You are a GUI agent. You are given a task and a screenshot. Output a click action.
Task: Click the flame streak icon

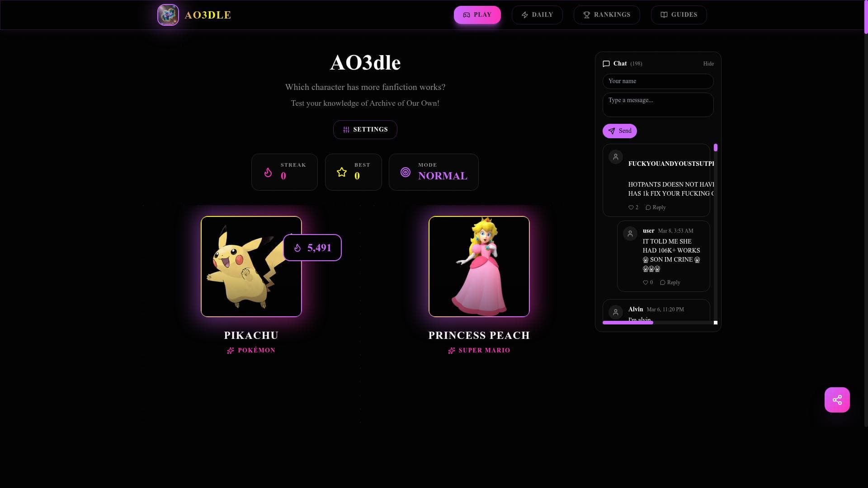[x=268, y=172]
